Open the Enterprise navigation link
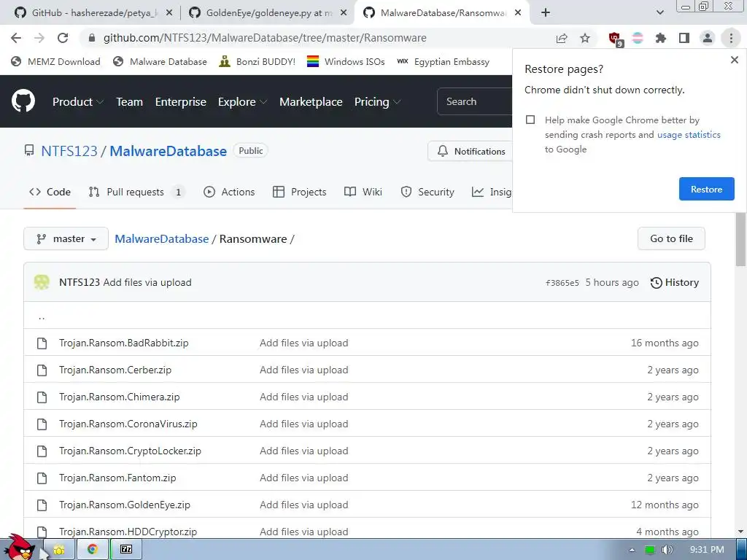Image resolution: width=747 pixels, height=560 pixels. 181,102
